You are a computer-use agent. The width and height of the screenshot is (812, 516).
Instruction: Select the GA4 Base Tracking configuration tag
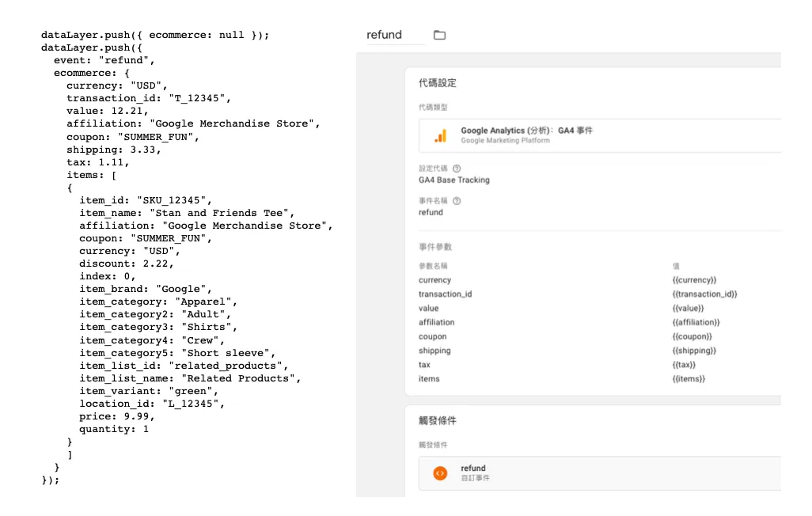pos(454,180)
